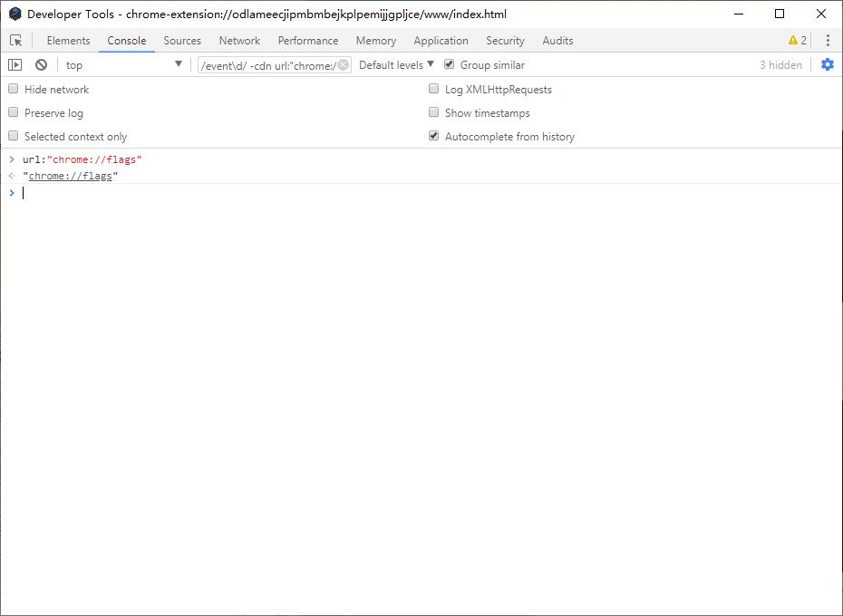Clear the filter text with the x icon

click(x=343, y=65)
